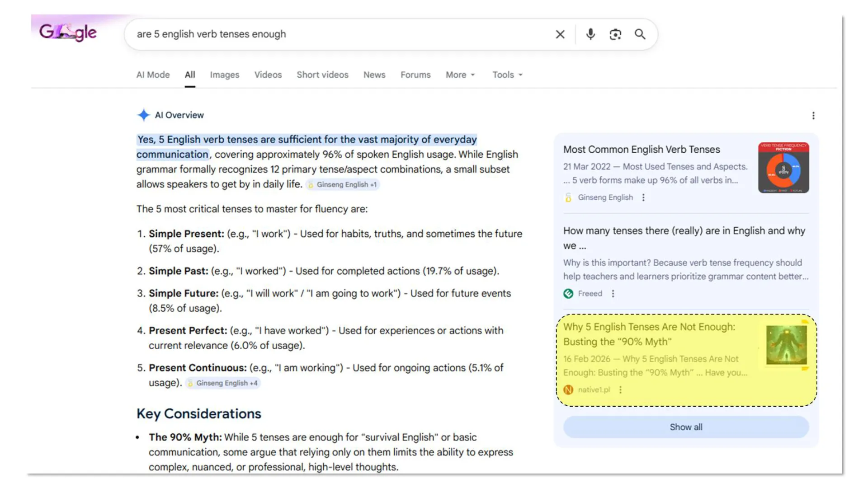The width and height of the screenshot is (868, 488).
Task: Open the green native1.pl article thumbnail
Action: pos(786,345)
